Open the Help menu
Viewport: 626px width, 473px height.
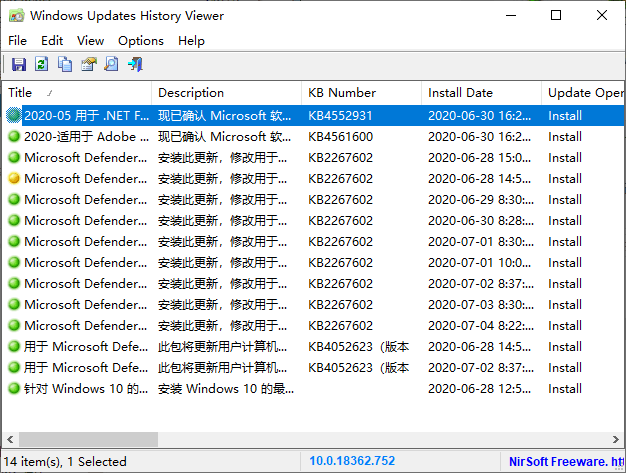point(191,41)
